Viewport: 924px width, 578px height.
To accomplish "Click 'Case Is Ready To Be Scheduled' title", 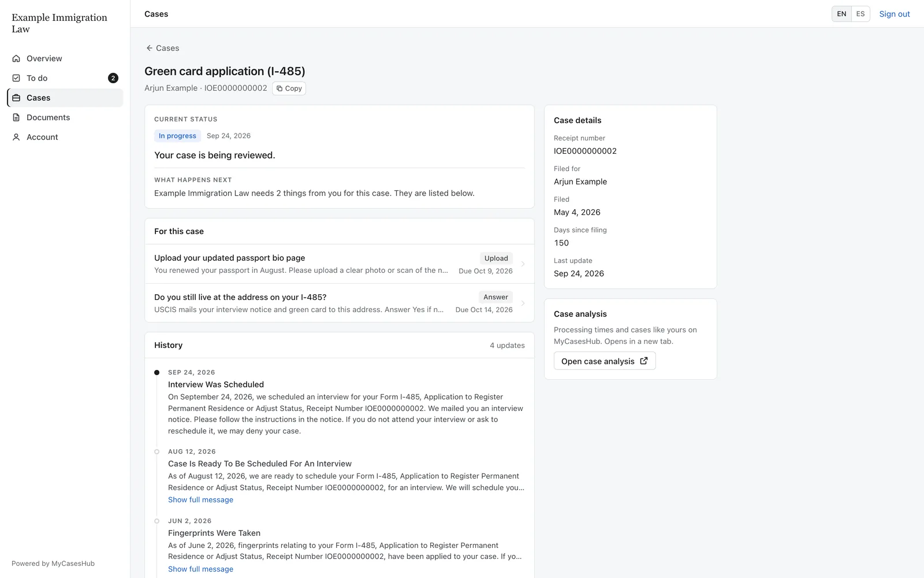I will click(260, 464).
